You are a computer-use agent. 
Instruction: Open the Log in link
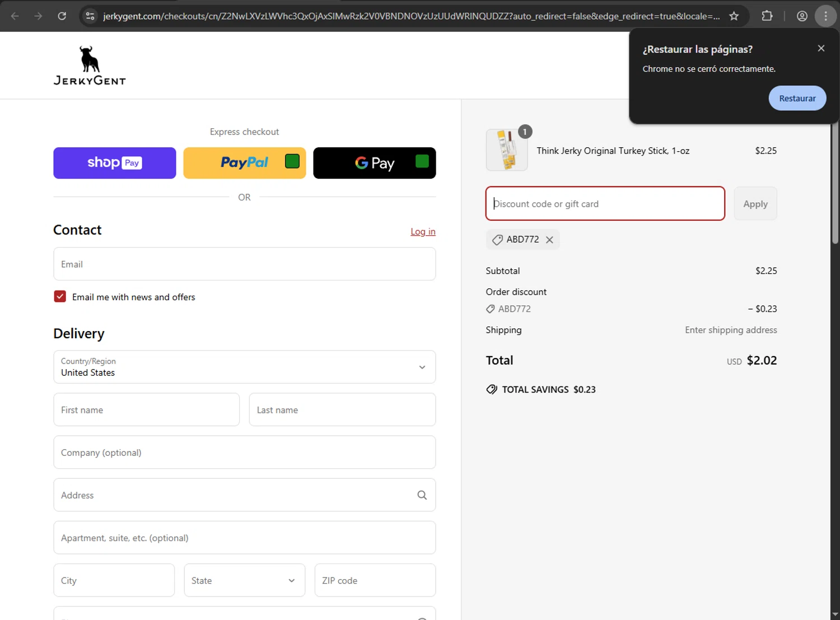(x=423, y=231)
